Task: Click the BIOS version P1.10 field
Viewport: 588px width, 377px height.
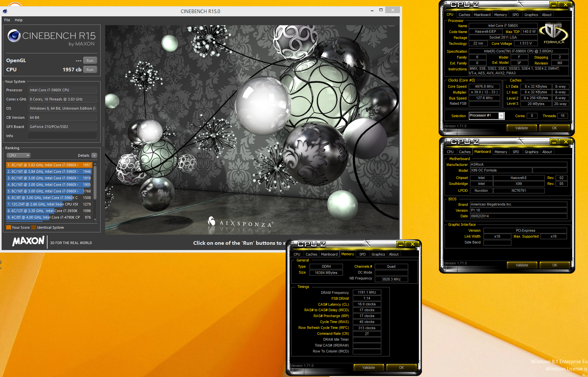Action: tap(518, 210)
